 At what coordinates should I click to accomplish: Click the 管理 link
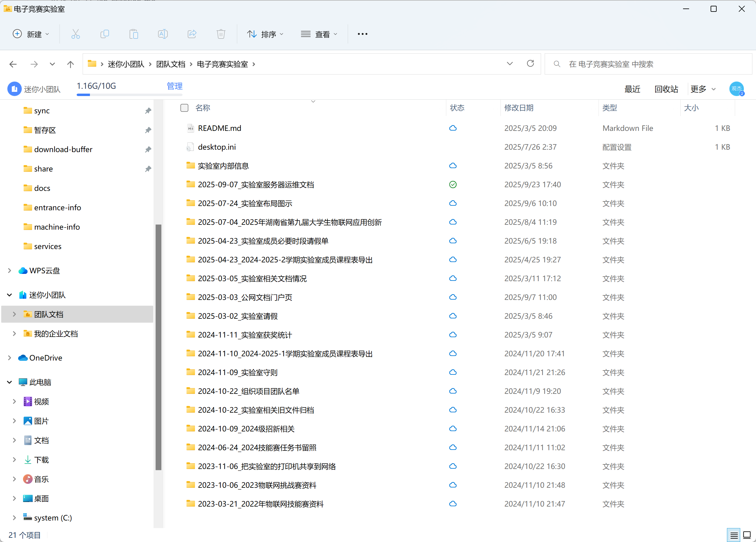click(x=174, y=86)
